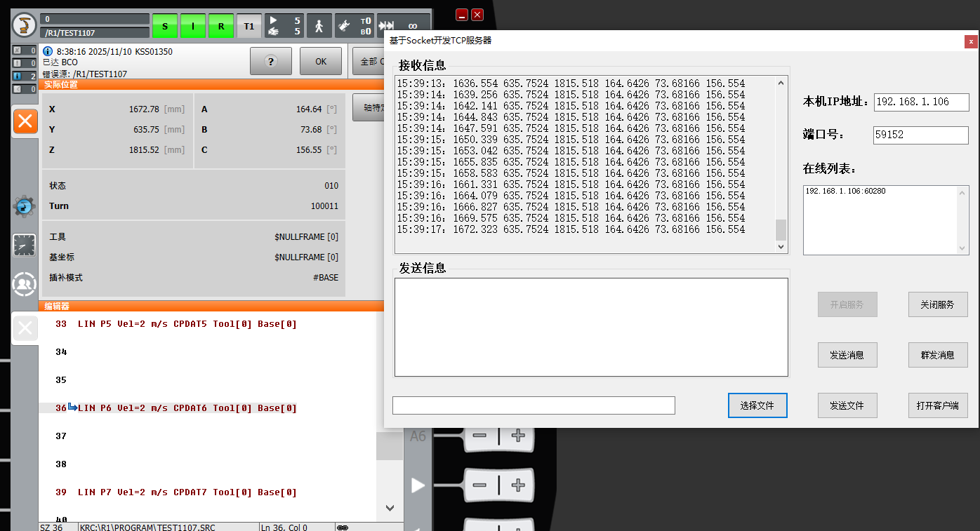
Task: Click the green R robot interpreter indicator
Action: (x=221, y=27)
